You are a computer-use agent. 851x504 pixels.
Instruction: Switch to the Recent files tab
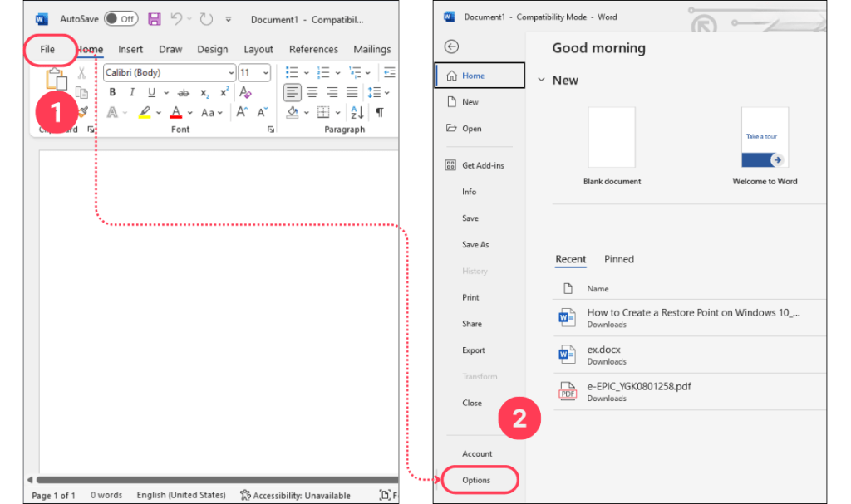(571, 259)
